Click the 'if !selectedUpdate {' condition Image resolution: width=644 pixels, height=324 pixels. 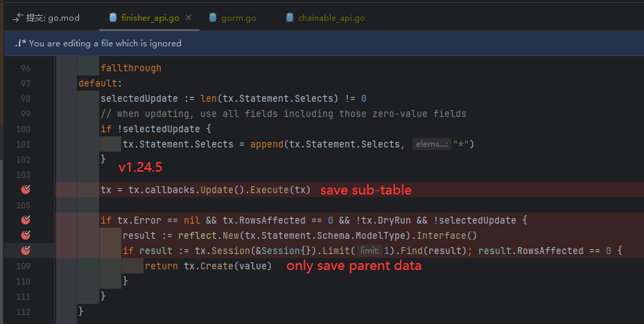[156, 129]
